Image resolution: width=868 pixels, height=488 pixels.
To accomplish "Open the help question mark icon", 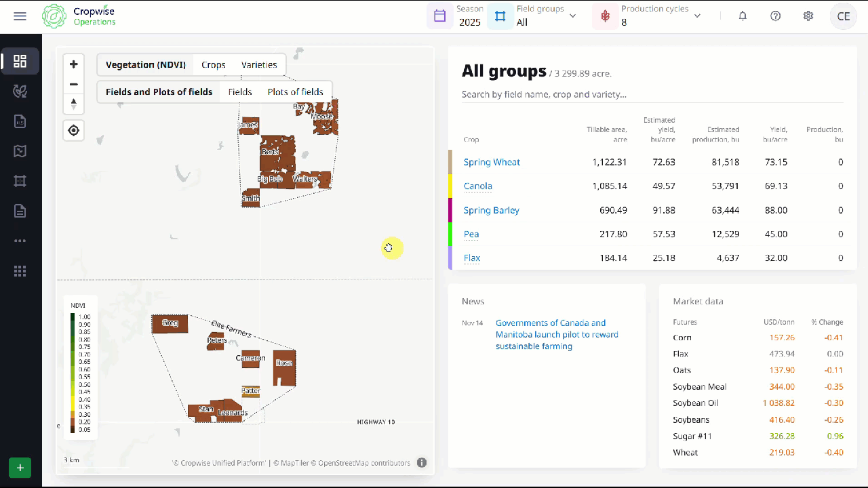I will point(775,16).
